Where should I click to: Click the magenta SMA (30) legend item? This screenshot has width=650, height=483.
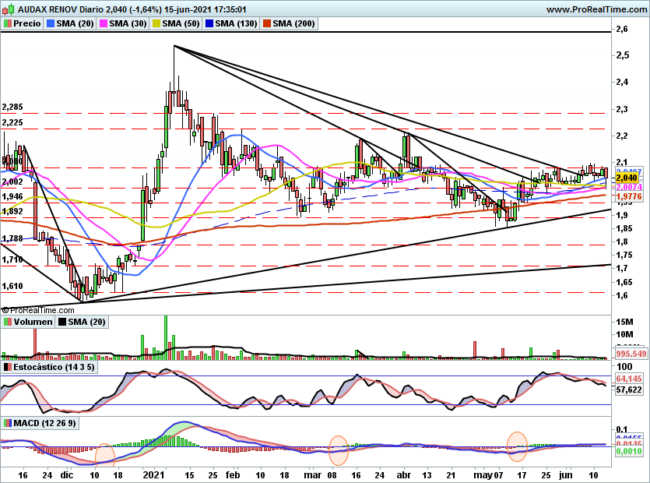124,24
